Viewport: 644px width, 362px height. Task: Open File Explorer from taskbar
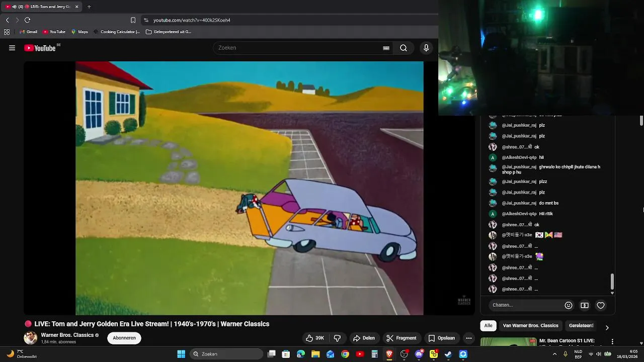(x=315, y=354)
